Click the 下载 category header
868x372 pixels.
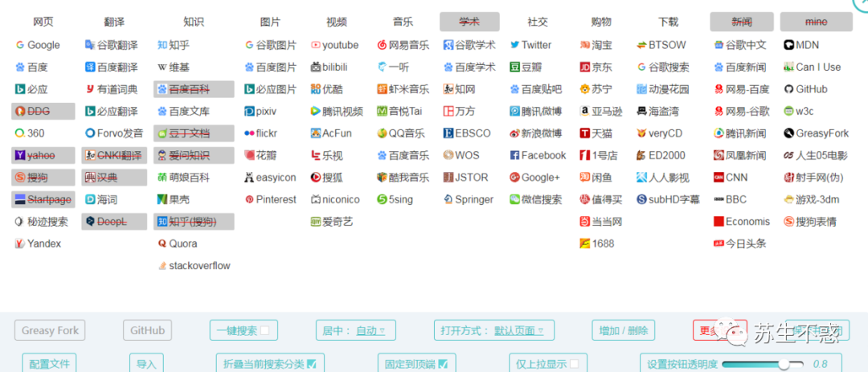click(668, 22)
